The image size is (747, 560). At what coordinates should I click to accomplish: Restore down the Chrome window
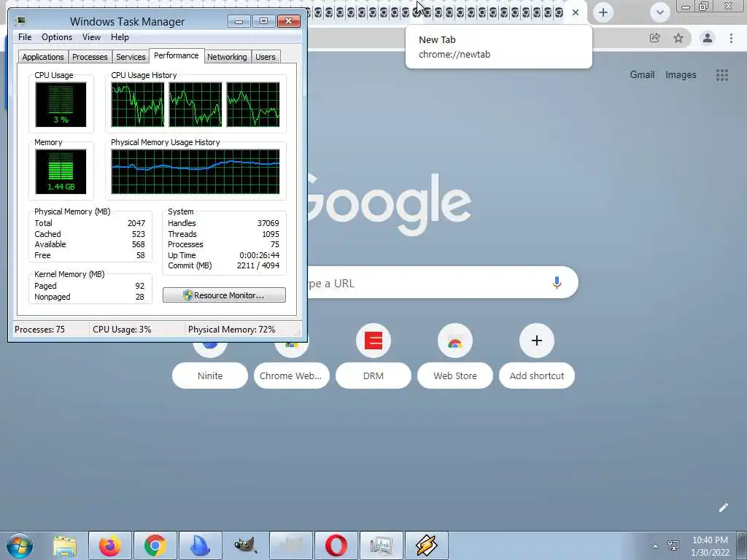tap(704, 6)
